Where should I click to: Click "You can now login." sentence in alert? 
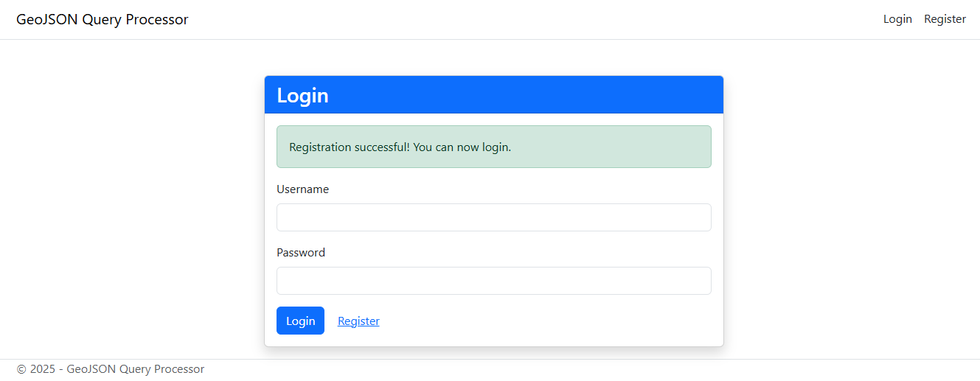(462, 147)
